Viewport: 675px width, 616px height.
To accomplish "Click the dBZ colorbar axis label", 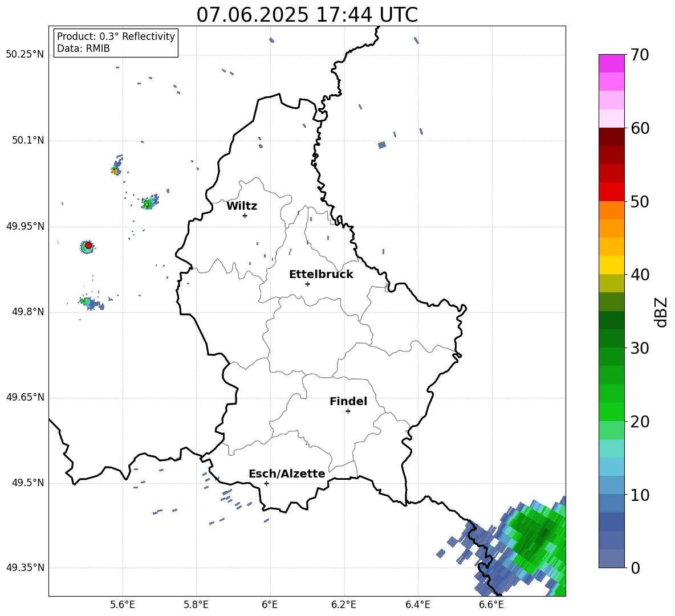I will coord(661,312).
